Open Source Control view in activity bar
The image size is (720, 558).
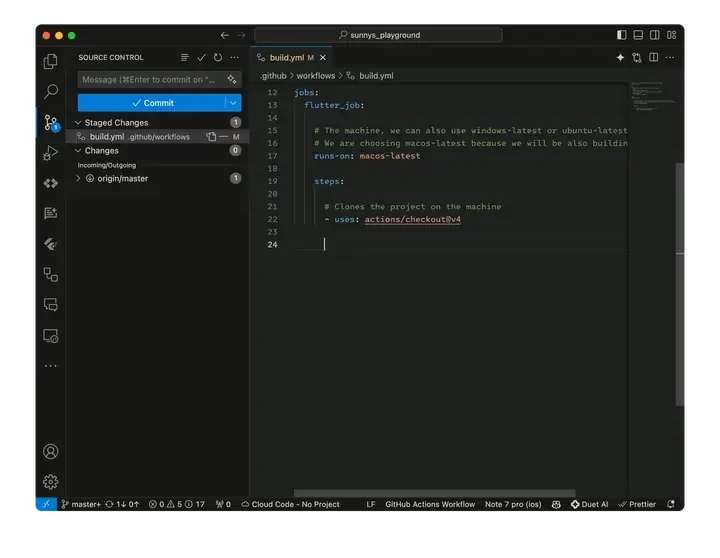pos(51,123)
